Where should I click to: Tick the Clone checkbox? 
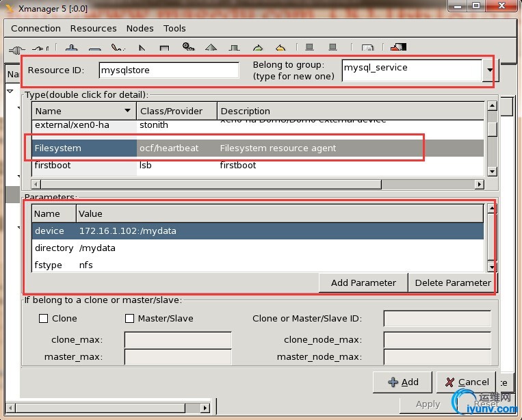click(43, 319)
